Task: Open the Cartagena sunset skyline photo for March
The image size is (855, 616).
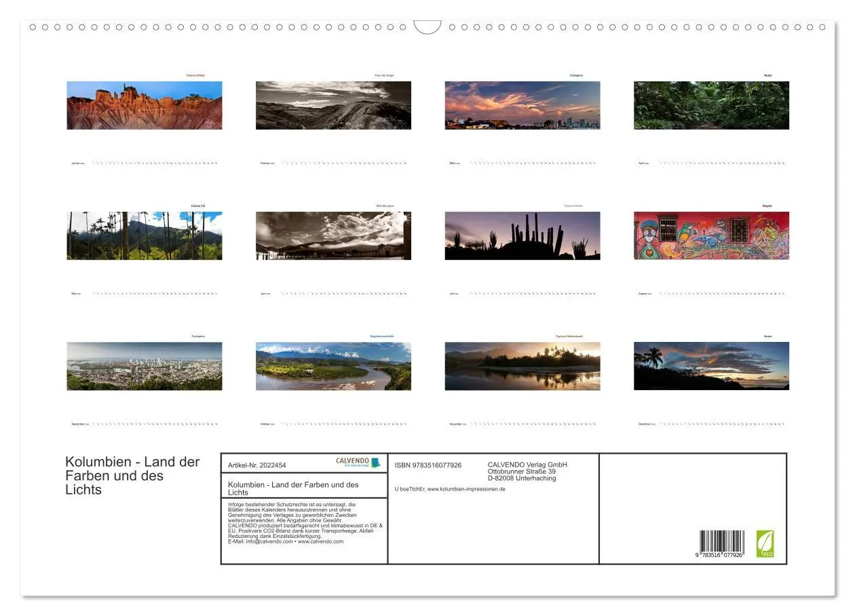Action: [x=522, y=105]
